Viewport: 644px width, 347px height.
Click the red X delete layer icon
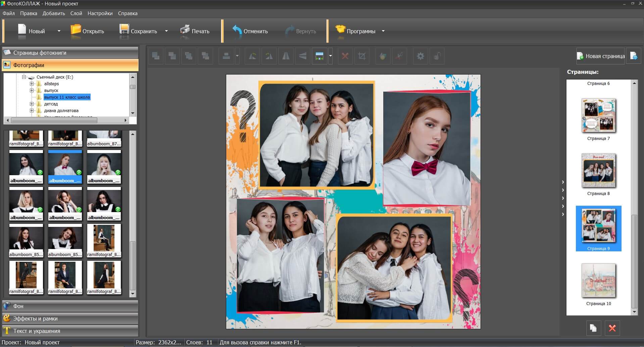click(x=345, y=56)
